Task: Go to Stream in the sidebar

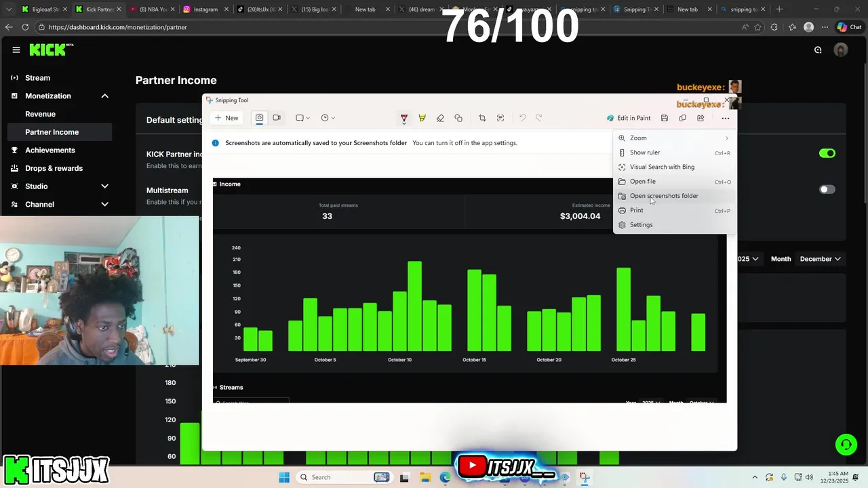Action: point(38,78)
